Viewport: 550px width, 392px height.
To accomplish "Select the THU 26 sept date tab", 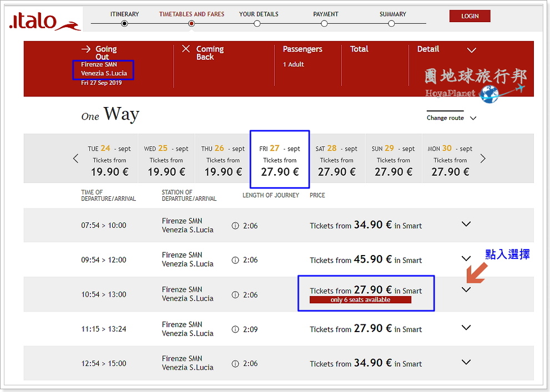I will pyautogui.click(x=223, y=159).
